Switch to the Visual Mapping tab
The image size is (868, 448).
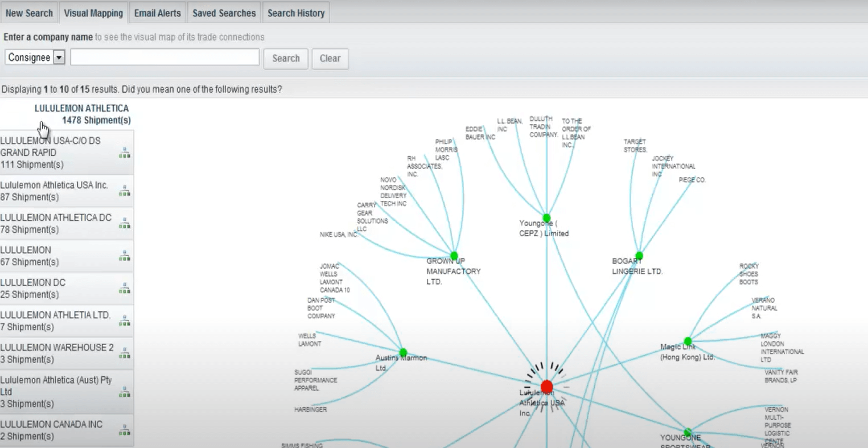[x=93, y=13]
